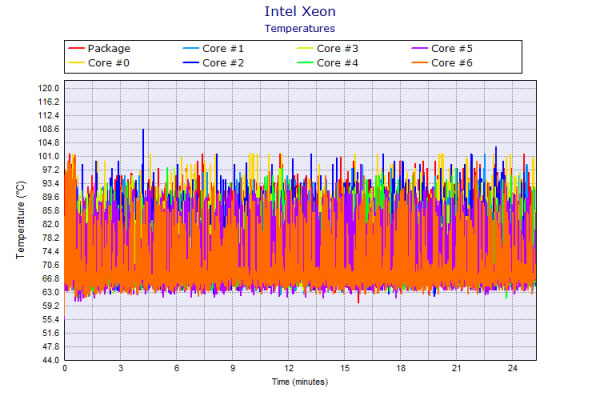Click the 120.0 y-axis value
Image resolution: width=600 pixels, height=400 pixels.
49,88
